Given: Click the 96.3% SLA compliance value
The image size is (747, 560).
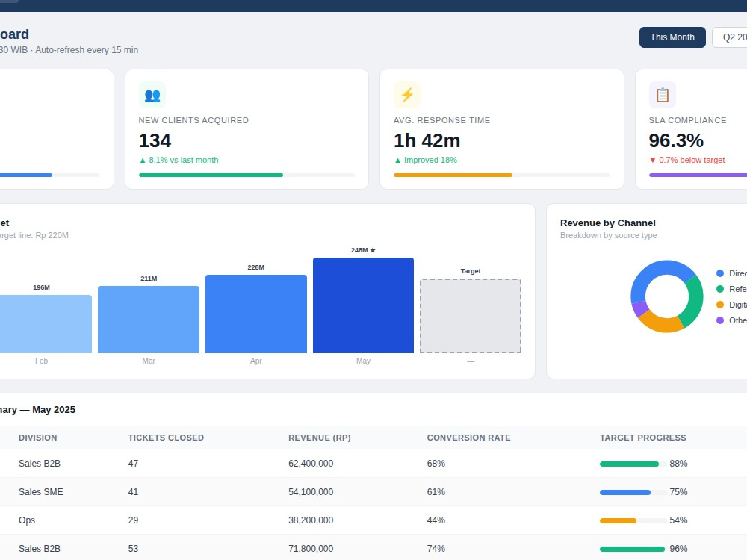Looking at the screenshot, I should (x=676, y=140).
